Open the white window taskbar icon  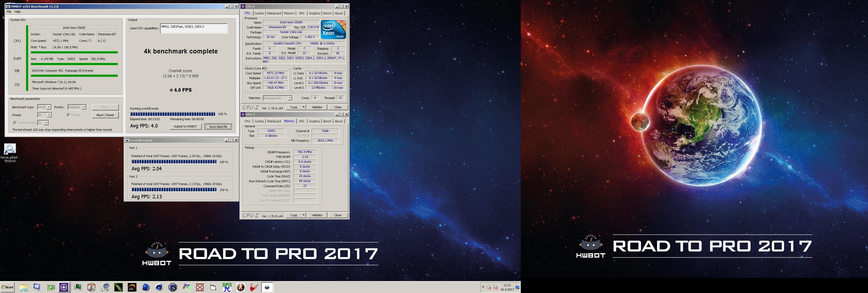213,287
